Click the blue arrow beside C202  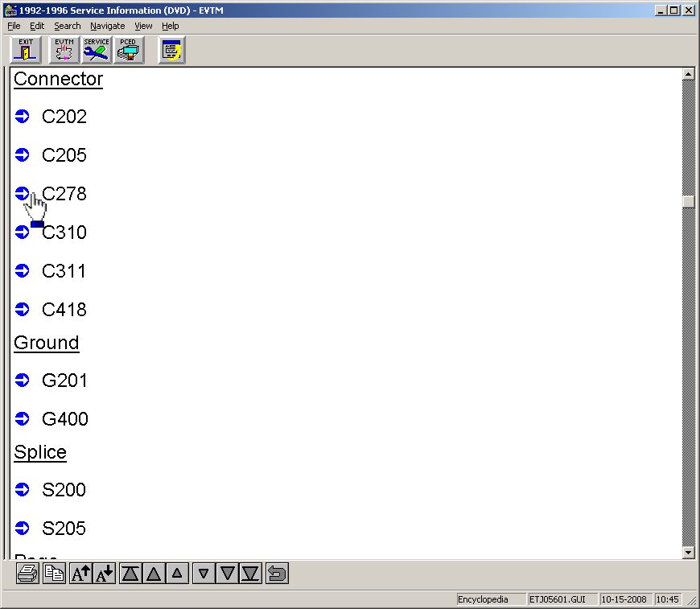pos(22,116)
